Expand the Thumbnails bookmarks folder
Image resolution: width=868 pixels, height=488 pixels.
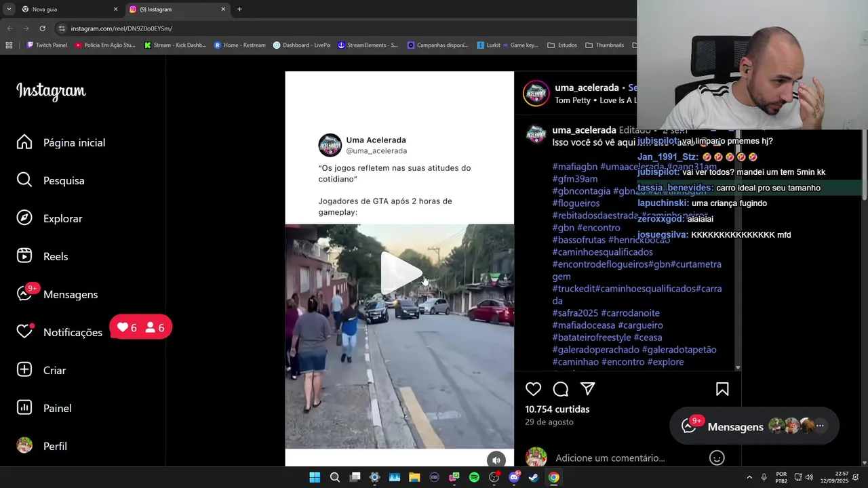coord(604,45)
